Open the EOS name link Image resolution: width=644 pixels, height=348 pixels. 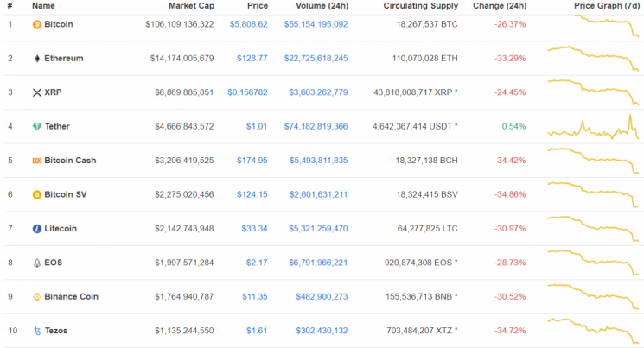coord(54,263)
